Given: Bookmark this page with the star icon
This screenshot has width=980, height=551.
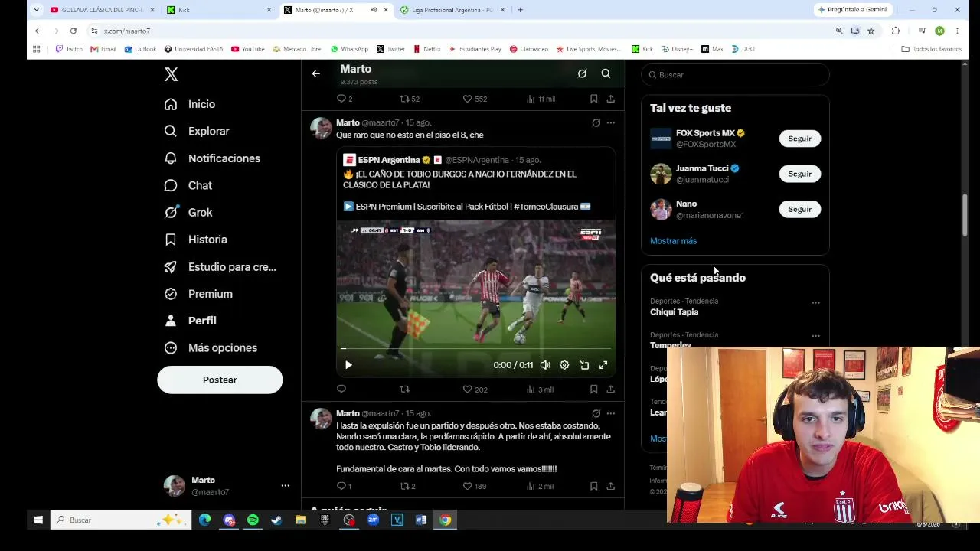Looking at the screenshot, I should tap(871, 31).
